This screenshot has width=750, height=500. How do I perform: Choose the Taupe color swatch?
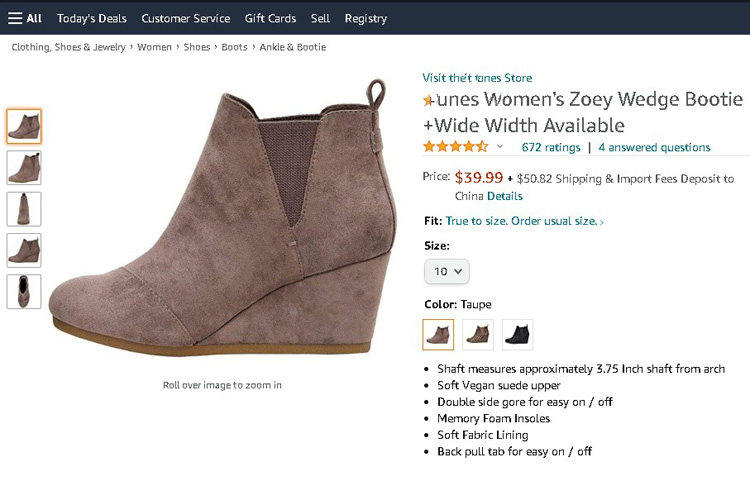point(438,334)
